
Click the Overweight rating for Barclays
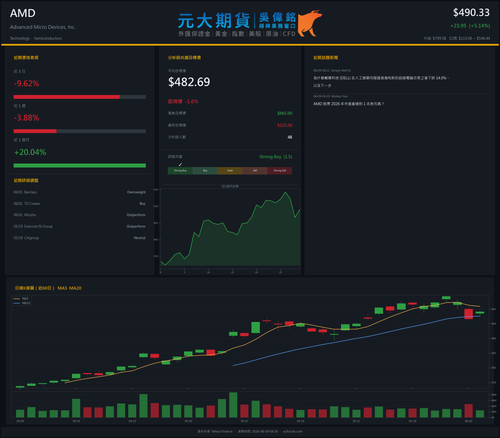coord(136,192)
